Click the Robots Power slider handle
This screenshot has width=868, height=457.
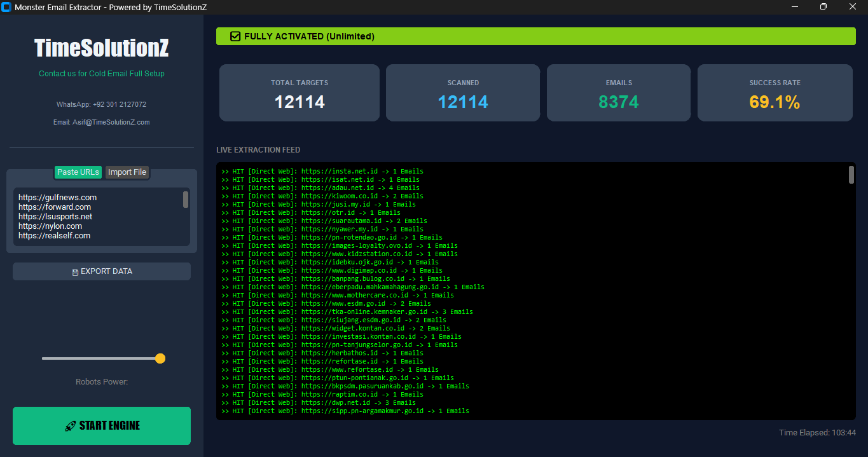click(160, 358)
